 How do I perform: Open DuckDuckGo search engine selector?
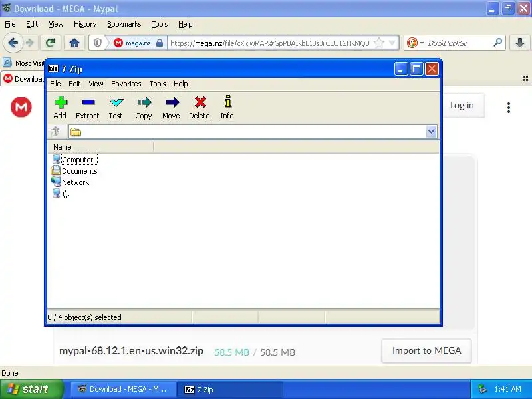tap(415, 43)
